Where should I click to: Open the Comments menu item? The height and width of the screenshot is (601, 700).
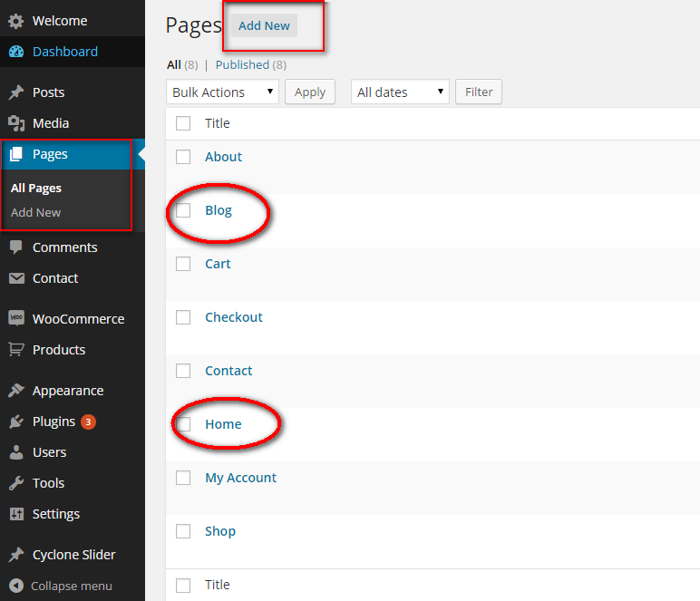[73, 247]
